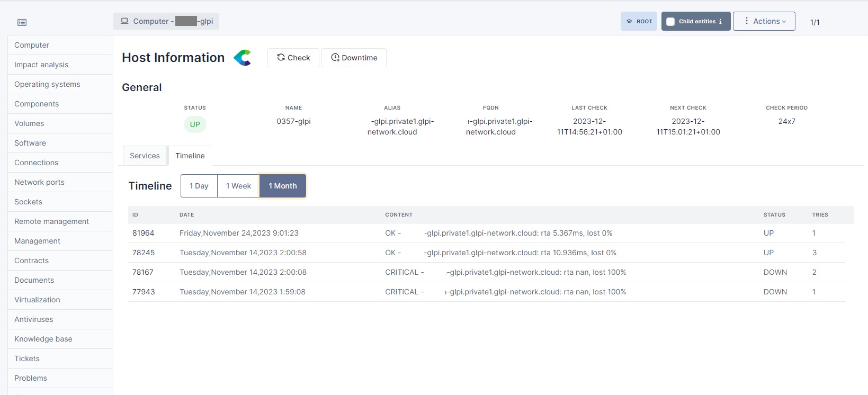868x395 pixels.
Task: Open the Tickets sidebar entry
Action: [27, 358]
